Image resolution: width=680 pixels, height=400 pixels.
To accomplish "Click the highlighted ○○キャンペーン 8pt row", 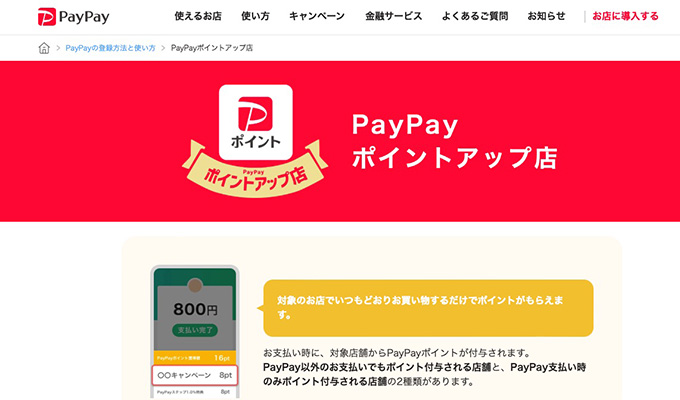I will (195, 375).
